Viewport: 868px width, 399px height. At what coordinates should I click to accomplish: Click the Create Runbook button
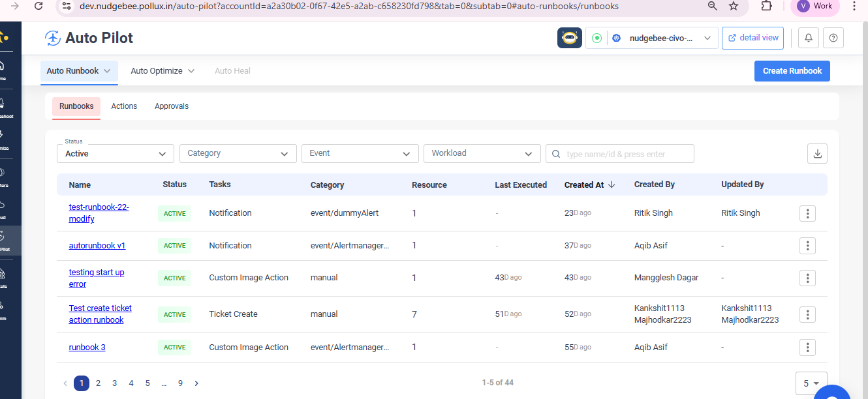point(792,71)
